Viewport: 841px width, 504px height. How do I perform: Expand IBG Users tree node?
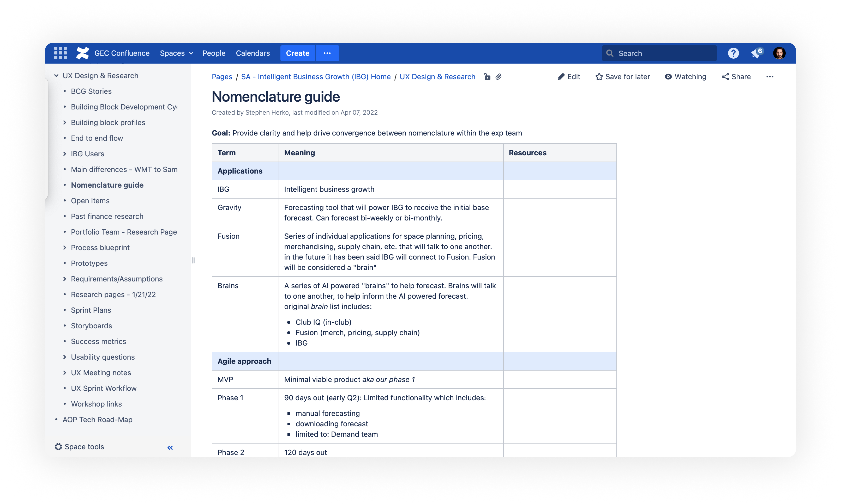tap(65, 153)
